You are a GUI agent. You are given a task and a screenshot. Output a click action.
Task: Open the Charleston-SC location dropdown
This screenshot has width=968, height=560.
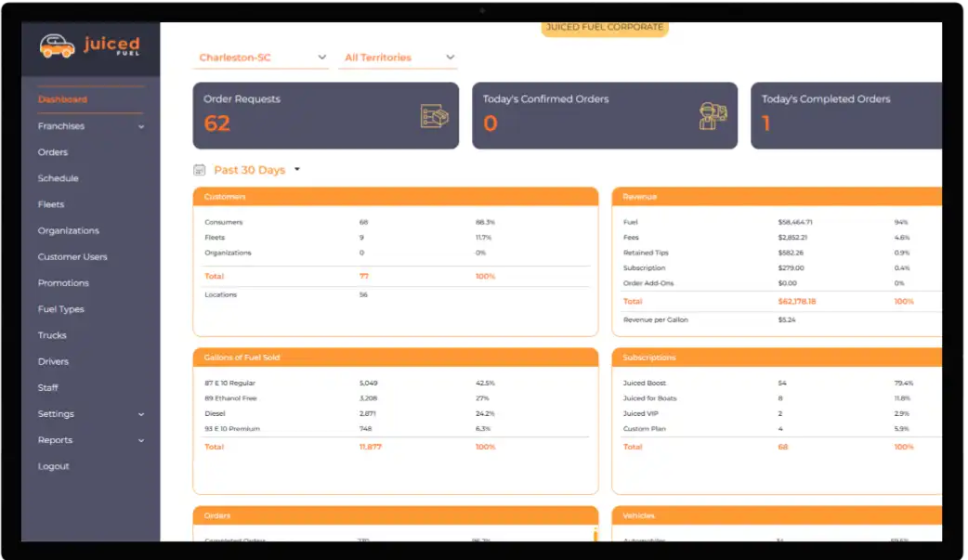pos(261,58)
